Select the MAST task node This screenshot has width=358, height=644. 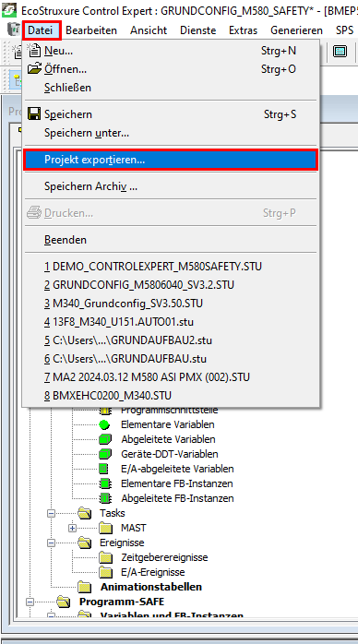[x=134, y=528]
